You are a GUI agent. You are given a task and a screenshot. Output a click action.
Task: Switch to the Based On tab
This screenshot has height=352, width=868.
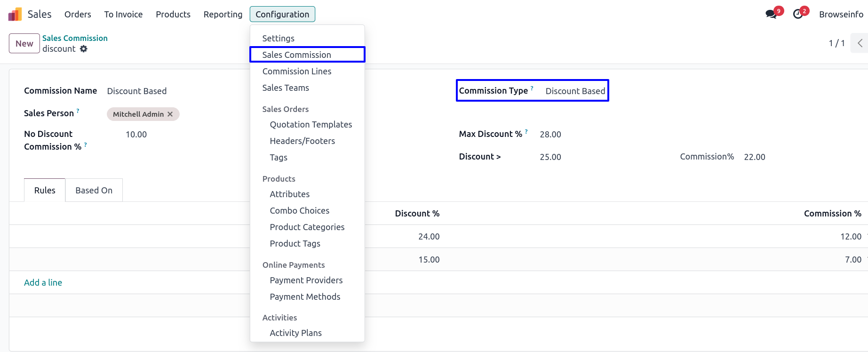(x=94, y=191)
